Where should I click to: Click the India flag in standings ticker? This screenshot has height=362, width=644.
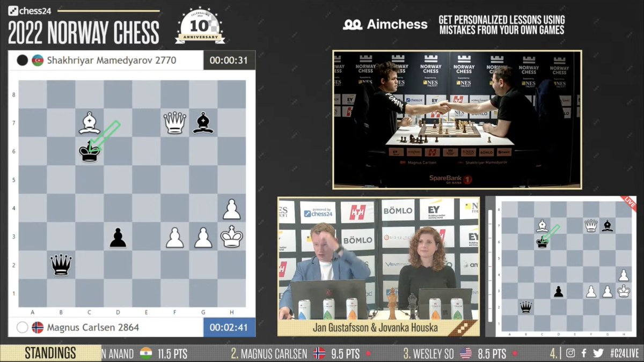(146, 353)
